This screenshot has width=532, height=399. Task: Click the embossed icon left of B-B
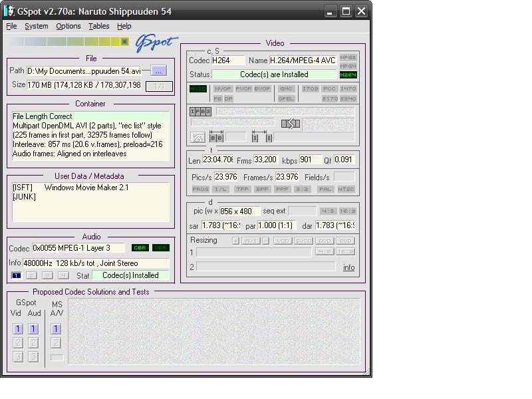coord(198,138)
